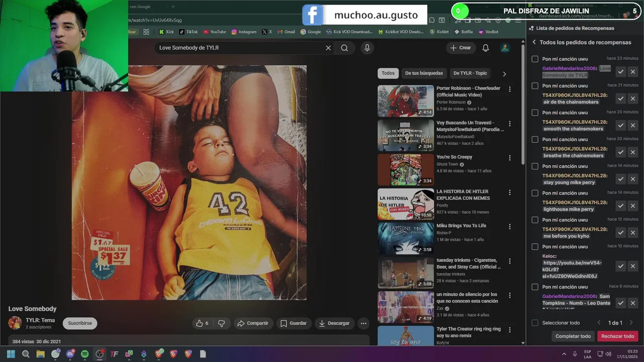Select the De TYLR - Topic chip
This screenshot has height=362, width=644.
click(x=470, y=73)
